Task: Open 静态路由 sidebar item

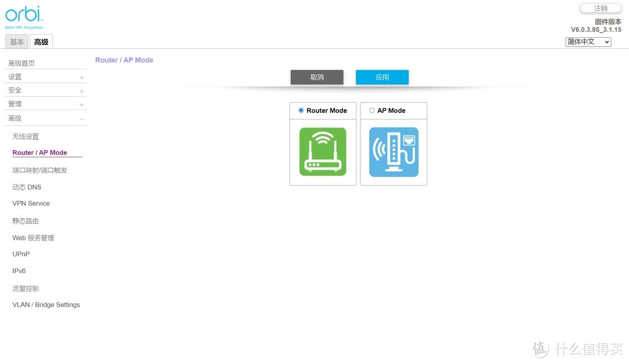Action: [26, 221]
